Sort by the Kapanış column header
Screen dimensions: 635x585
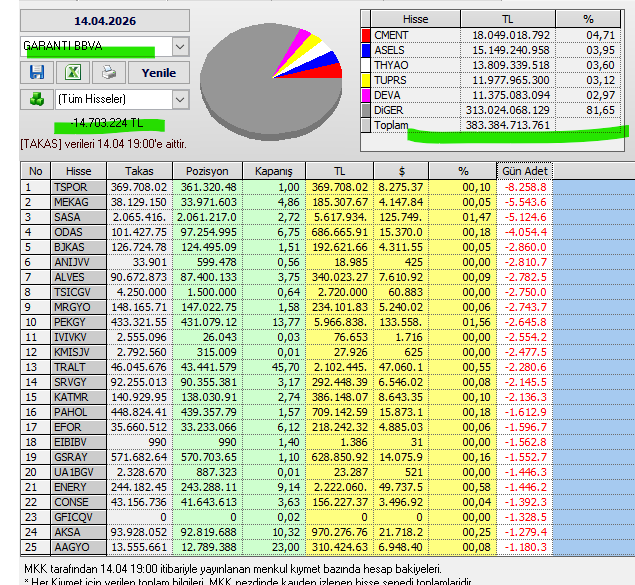(274, 171)
